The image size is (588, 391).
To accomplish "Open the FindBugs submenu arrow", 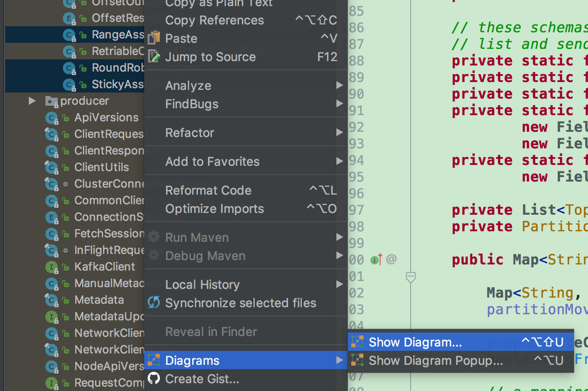I will 339,104.
